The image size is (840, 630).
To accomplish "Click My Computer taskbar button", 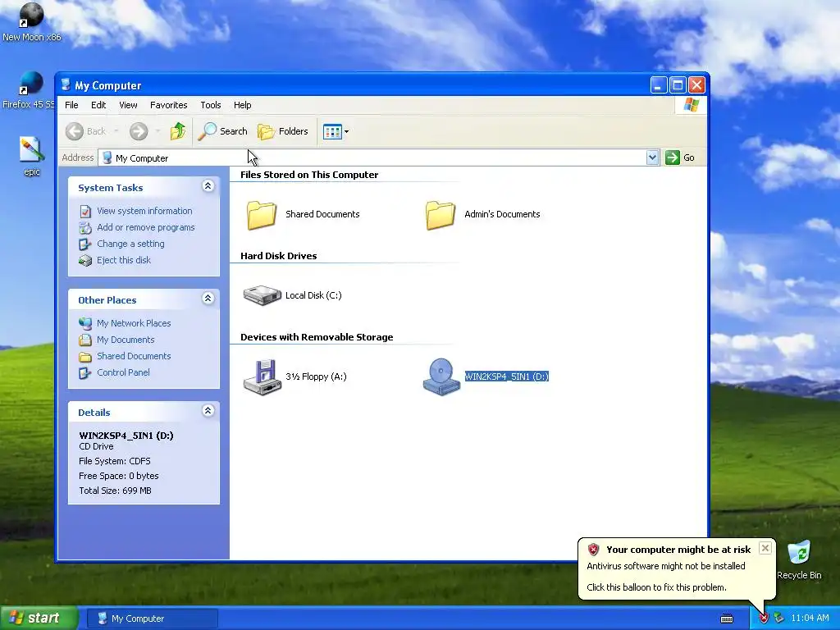I will (152, 619).
